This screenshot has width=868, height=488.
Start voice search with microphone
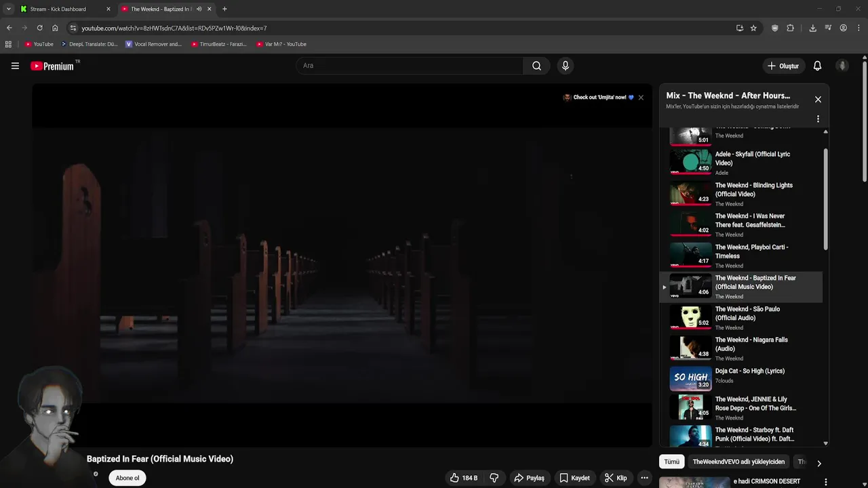566,66
